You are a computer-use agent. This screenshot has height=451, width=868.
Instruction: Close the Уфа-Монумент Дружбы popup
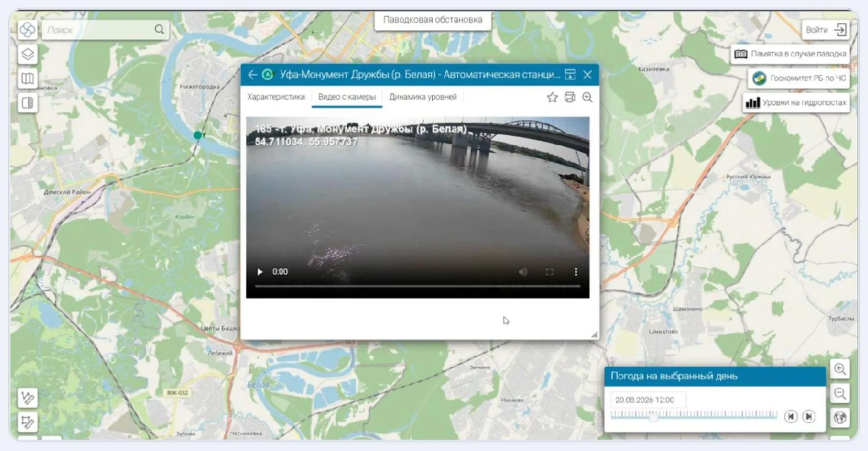coord(588,75)
